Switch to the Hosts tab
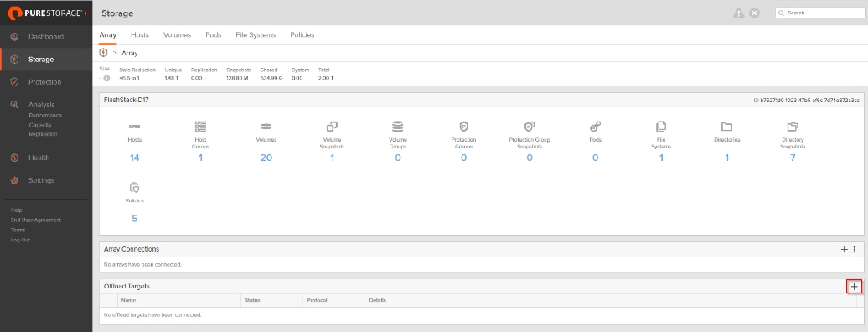 coord(140,34)
